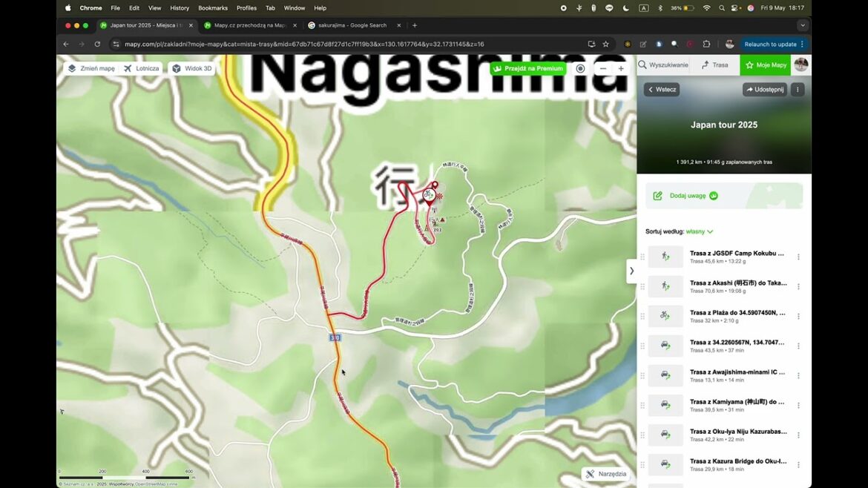Collapse the right panel with the chevron arrow

point(631,270)
